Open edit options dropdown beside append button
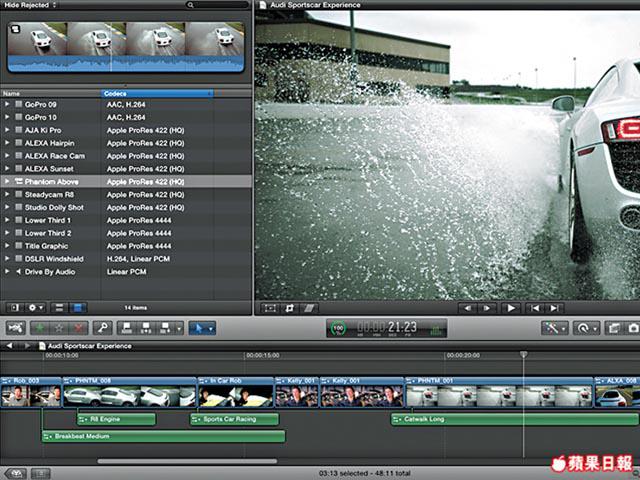 (x=179, y=328)
